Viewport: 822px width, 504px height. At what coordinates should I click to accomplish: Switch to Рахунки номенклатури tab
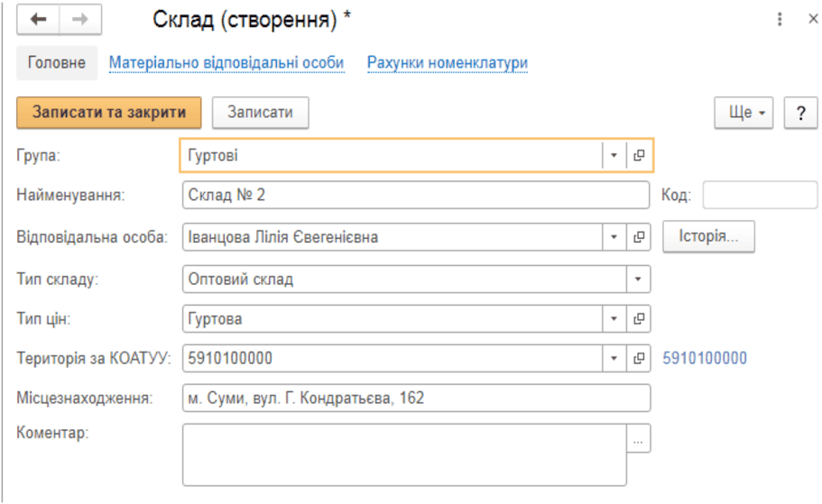coord(448,62)
